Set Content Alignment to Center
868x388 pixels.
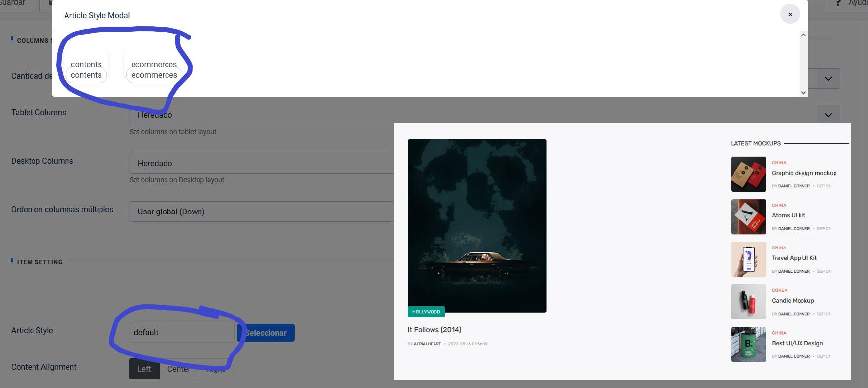click(179, 369)
